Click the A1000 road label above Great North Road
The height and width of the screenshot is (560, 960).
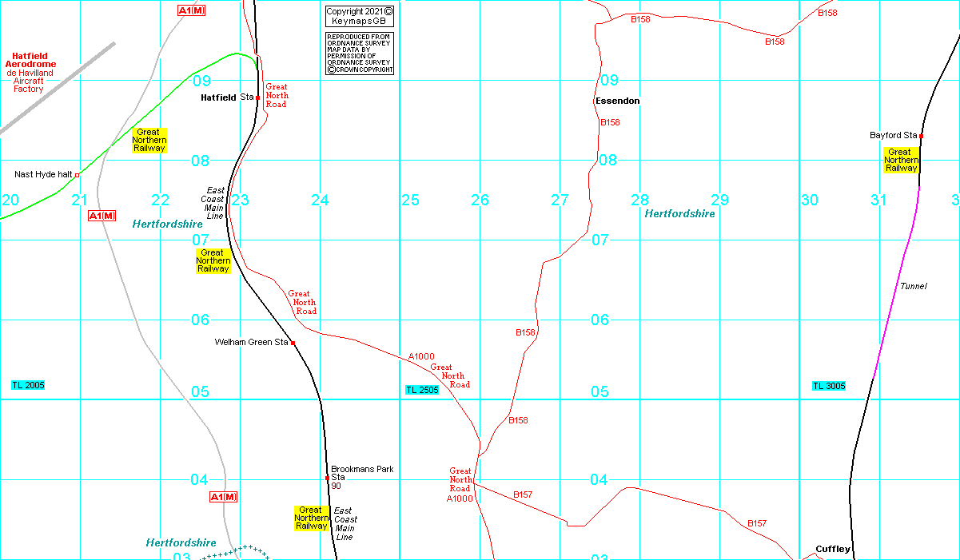(x=421, y=356)
